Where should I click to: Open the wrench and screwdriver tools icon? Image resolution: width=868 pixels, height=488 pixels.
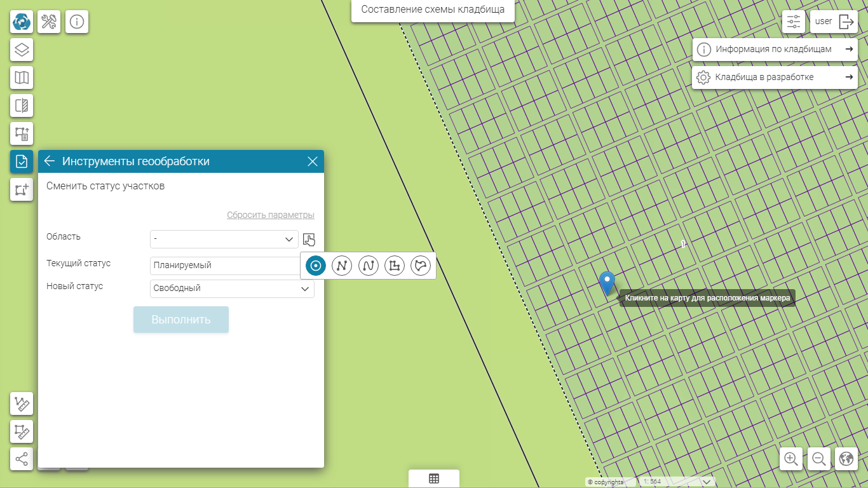pyautogui.click(x=49, y=22)
